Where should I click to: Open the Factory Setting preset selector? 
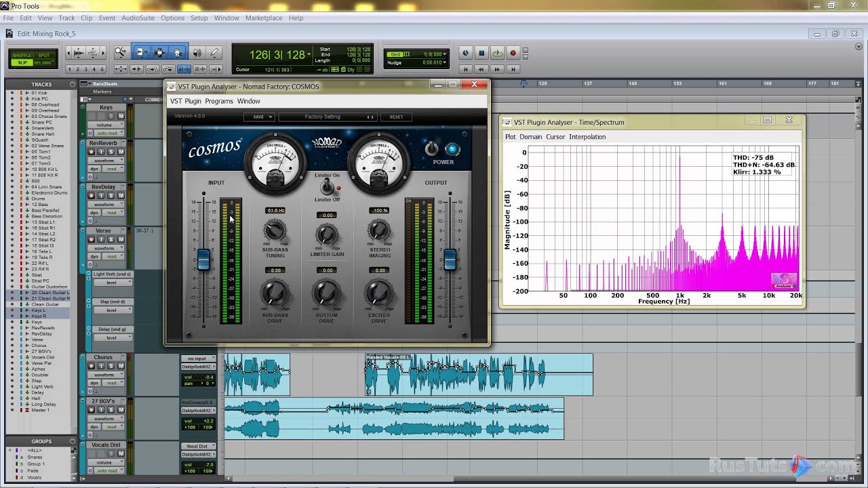327,117
